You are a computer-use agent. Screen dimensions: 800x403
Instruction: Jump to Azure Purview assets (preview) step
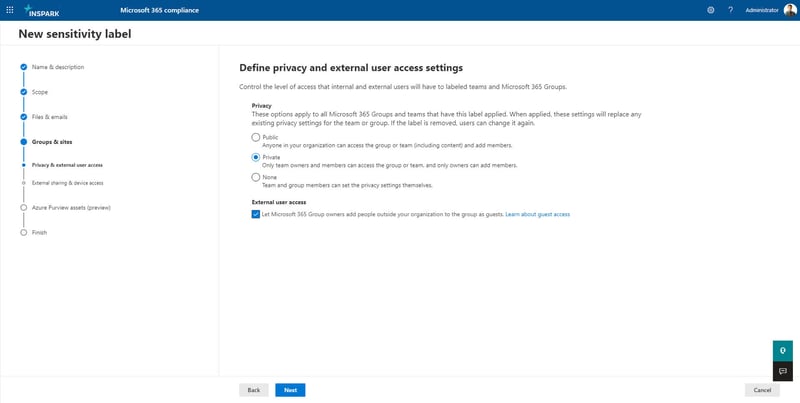(71, 208)
